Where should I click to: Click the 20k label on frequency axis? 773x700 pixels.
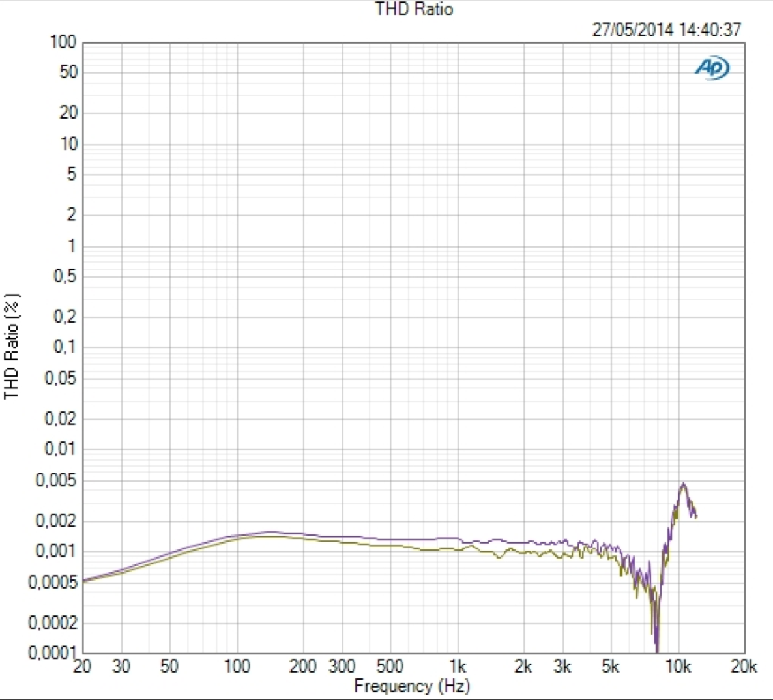(x=744, y=667)
